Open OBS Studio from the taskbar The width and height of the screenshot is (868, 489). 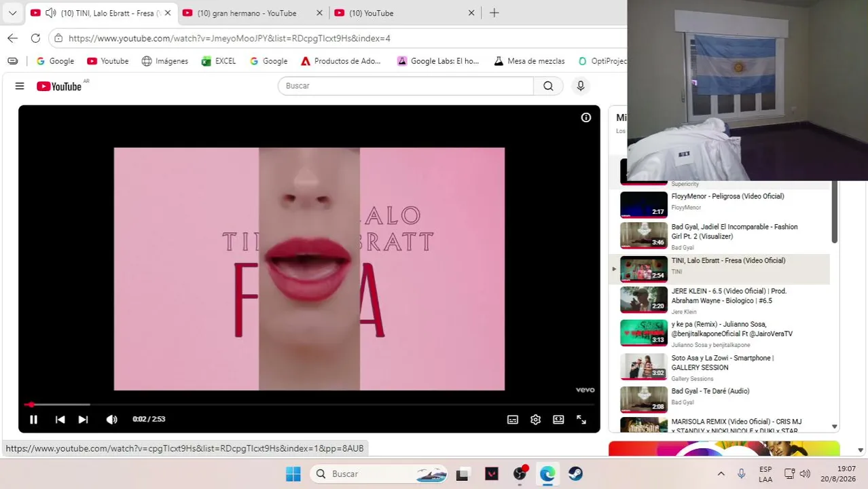pos(520,474)
